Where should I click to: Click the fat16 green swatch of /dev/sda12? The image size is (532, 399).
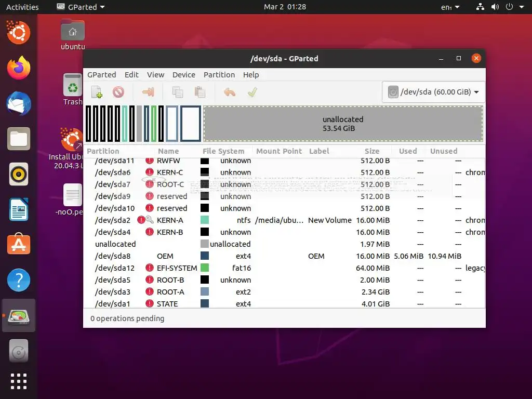[205, 268]
